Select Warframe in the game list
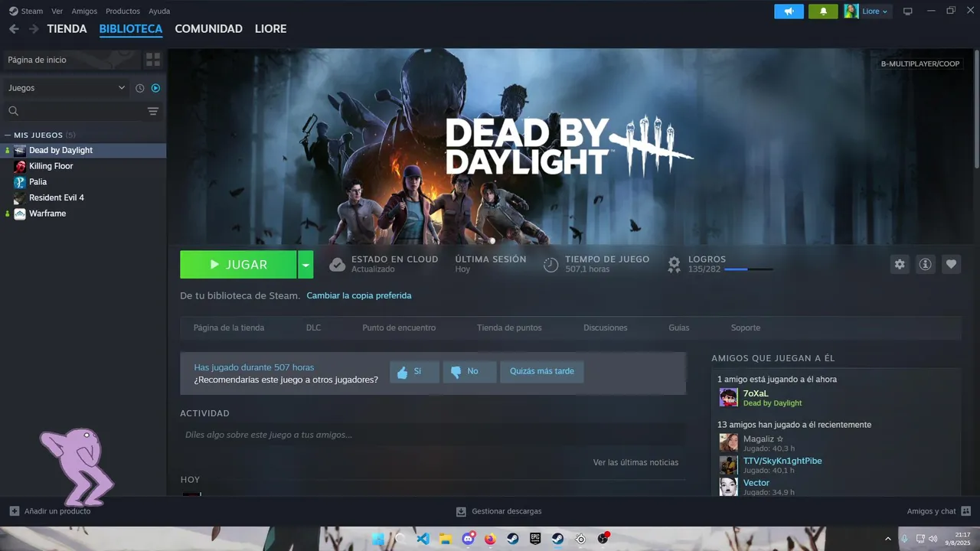Image resolution: width=980 pixels, height=551 pixels. pos(47,214)
